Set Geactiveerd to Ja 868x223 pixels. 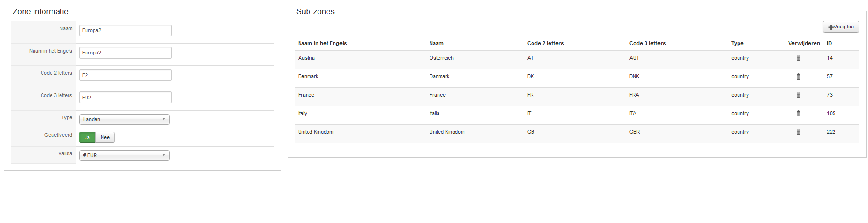[87, 137]
